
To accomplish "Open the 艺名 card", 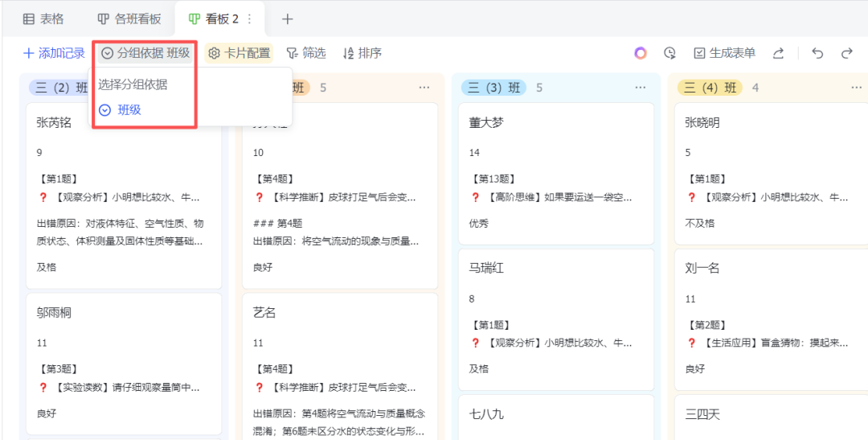I will (340, 366).
